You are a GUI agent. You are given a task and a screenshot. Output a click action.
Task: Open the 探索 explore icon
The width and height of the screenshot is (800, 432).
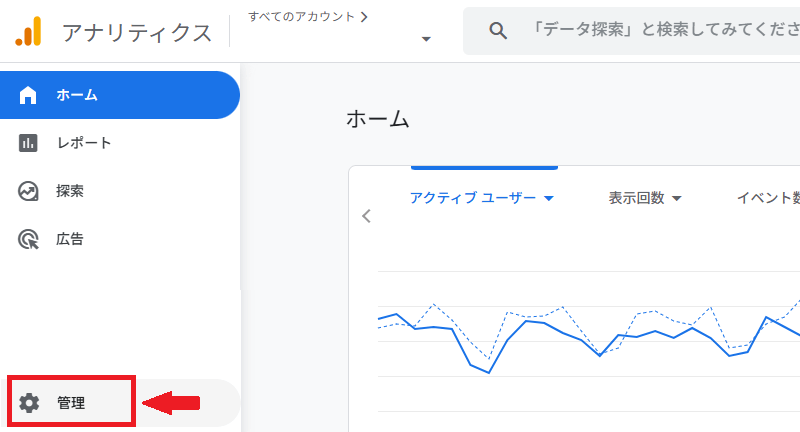(x=28, y=191)
